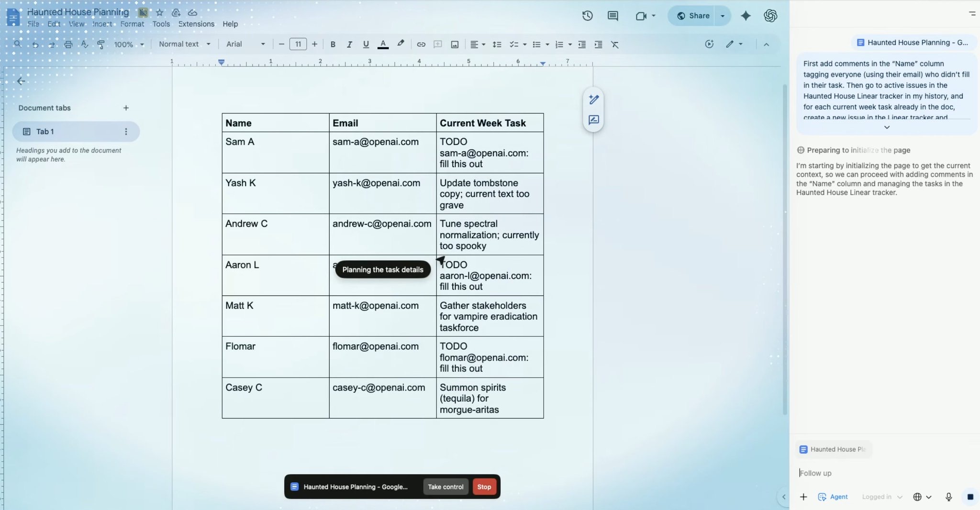Toggle underline formatting
Image resolution: width=980 pixels, height=510 pixels.
pos(366,44)
